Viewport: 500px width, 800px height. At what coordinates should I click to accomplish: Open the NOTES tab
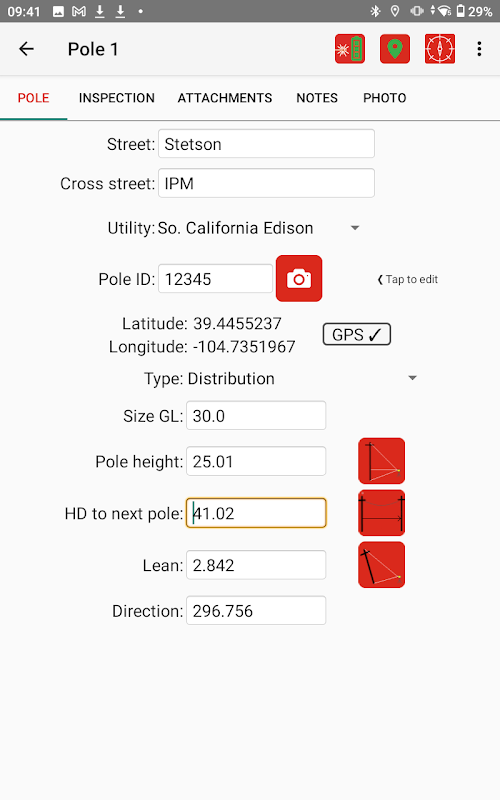point(317,98)
